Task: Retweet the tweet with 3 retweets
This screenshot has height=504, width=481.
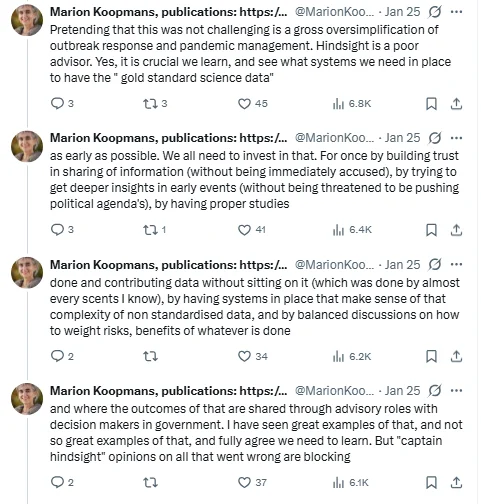Action: coord(155,104)
